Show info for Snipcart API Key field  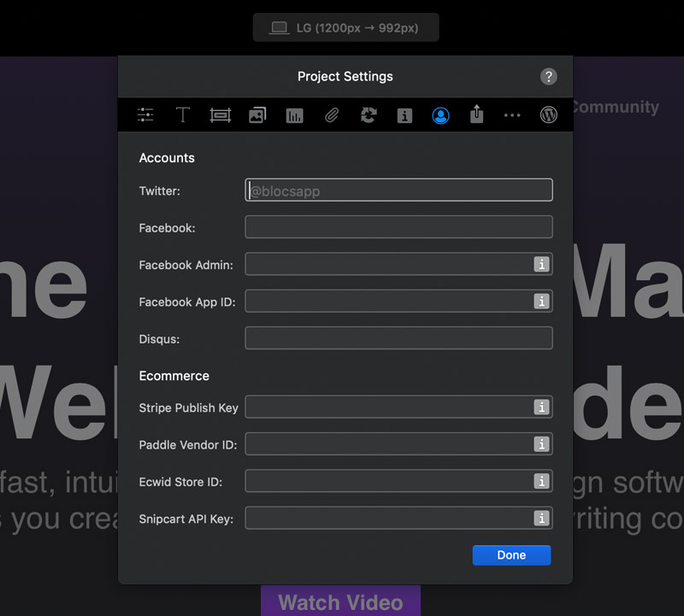pyautogui.click(x=541, y=519)
